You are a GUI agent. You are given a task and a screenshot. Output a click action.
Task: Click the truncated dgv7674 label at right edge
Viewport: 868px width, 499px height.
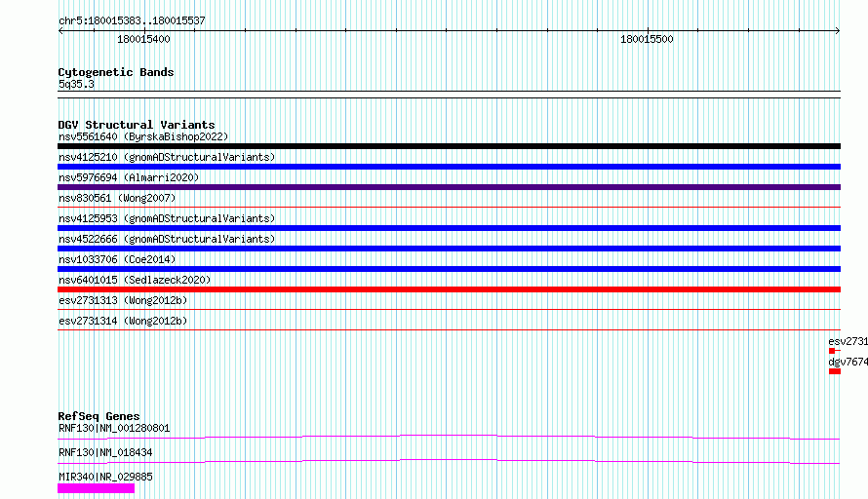coord(848,362)
